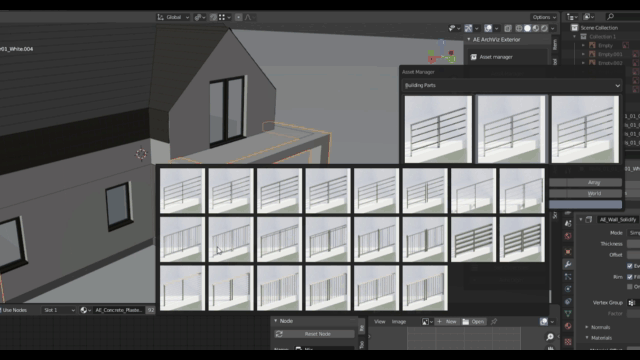Select solid viewport shading mode
640x360 pixels.
tap(527, 28)
